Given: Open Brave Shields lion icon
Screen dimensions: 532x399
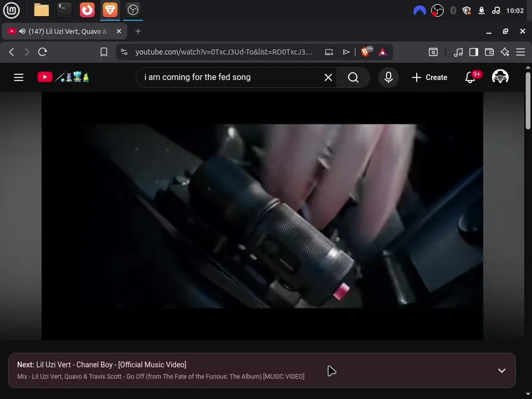Looking at the screenshot, I should coord(366,52).
